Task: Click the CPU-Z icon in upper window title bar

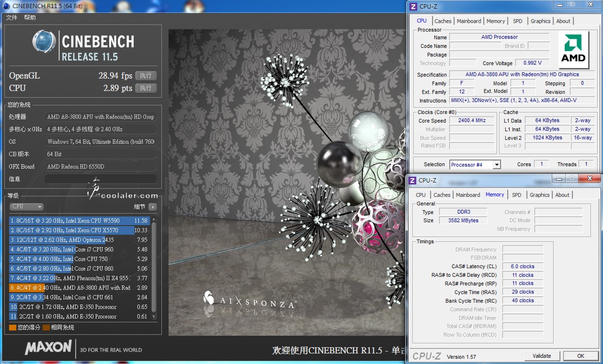Action: (x=413, y=6)
